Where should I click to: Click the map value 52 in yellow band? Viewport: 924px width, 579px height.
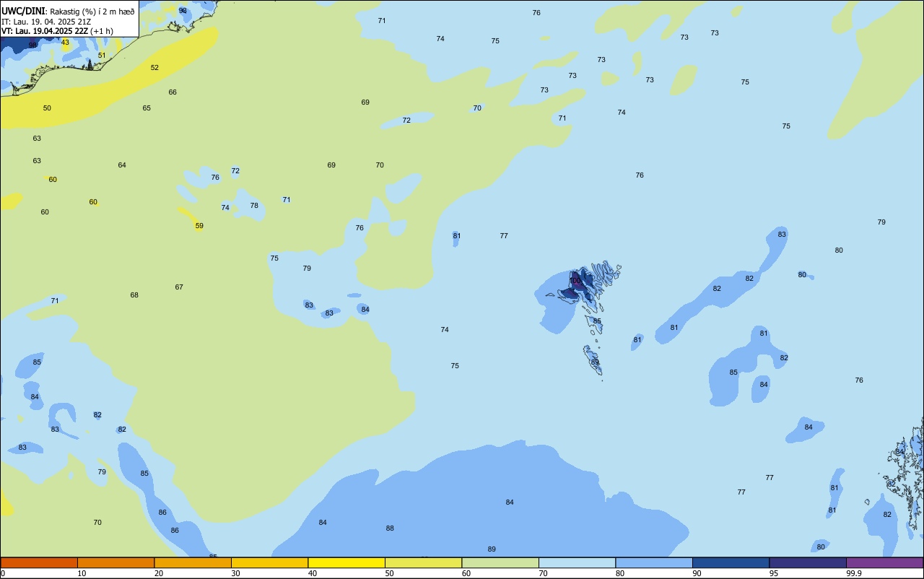pyautogui.click(x=154, y=68)
